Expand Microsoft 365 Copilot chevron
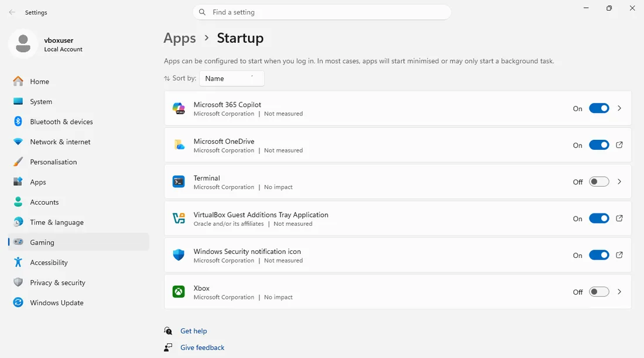This screenshot has height=358, width=644. click(x=619, y=108)
